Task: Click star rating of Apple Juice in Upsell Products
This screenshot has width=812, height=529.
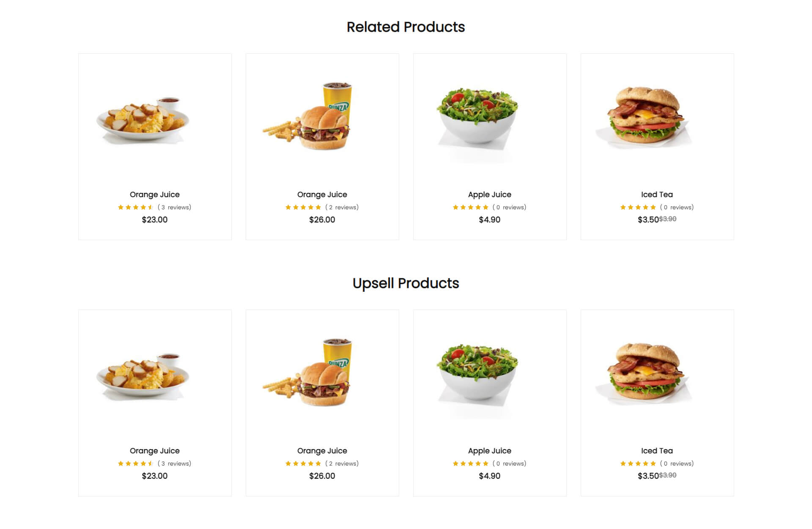Action: click(x=471, y=463)
